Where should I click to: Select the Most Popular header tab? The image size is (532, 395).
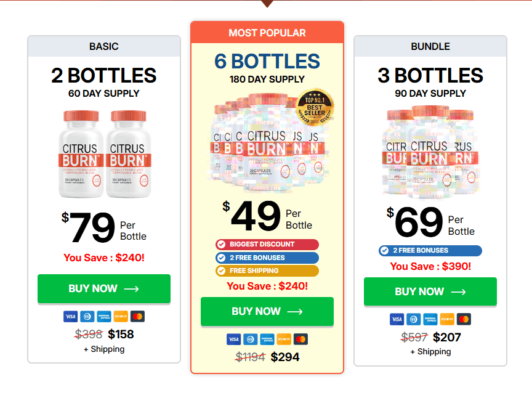tap(267, 33)
